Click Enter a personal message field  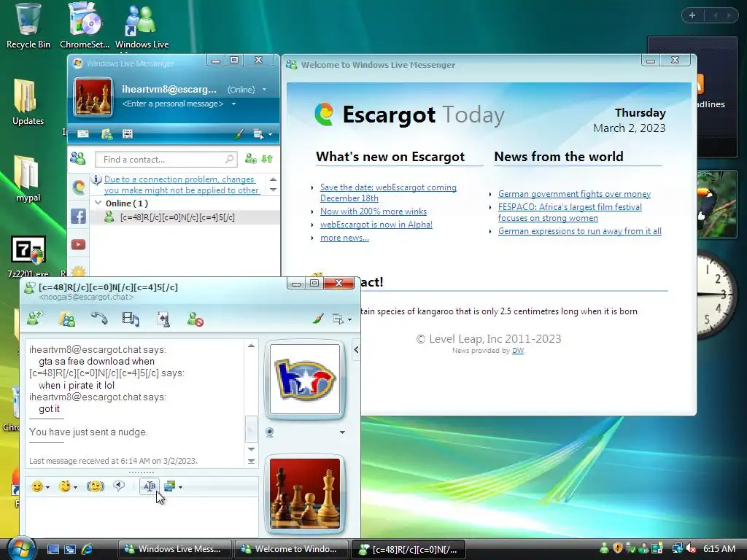[172, 104]
